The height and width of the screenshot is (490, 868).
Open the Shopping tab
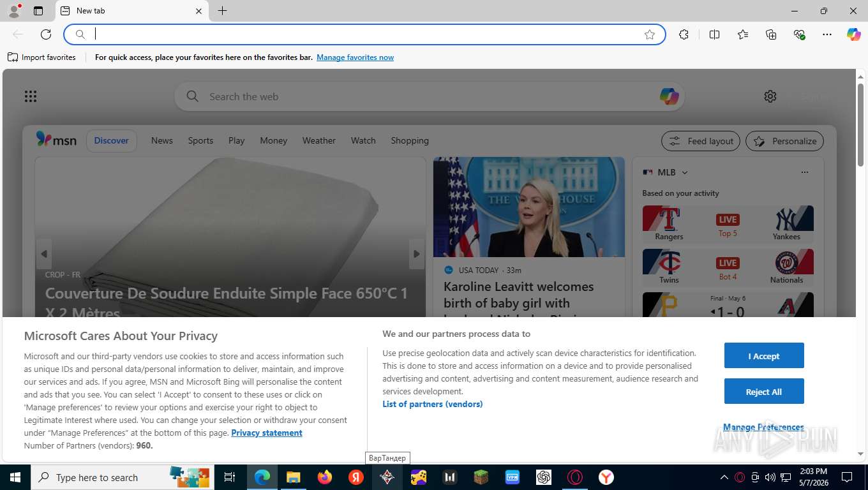[x=410, y=140]
